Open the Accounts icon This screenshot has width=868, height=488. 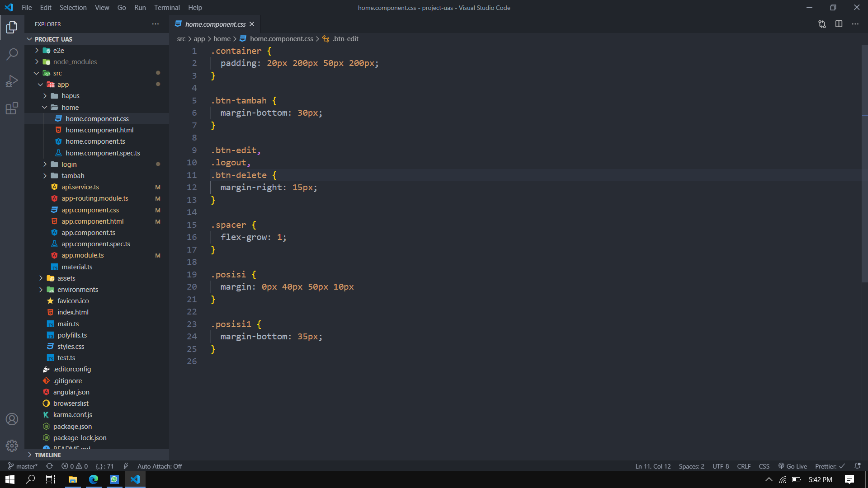tap(12, 419)
